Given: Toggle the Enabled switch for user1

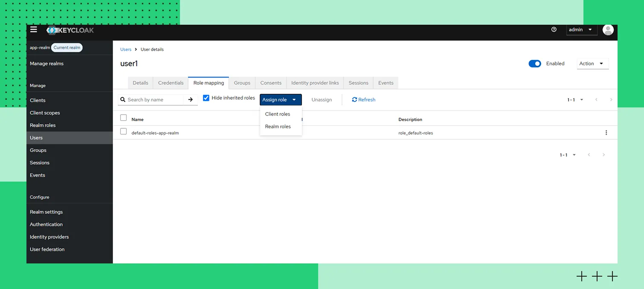Looking at the screenshot, I should (x=534, y=64).
